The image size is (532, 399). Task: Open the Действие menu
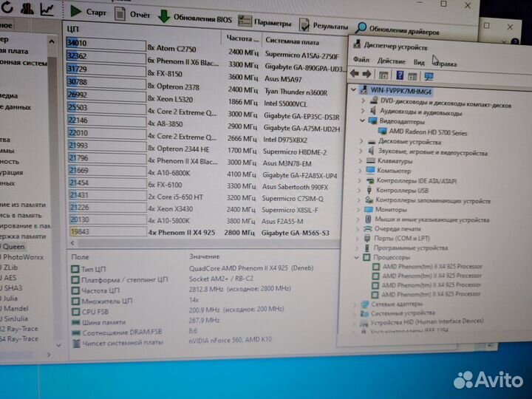click(391, 61)
